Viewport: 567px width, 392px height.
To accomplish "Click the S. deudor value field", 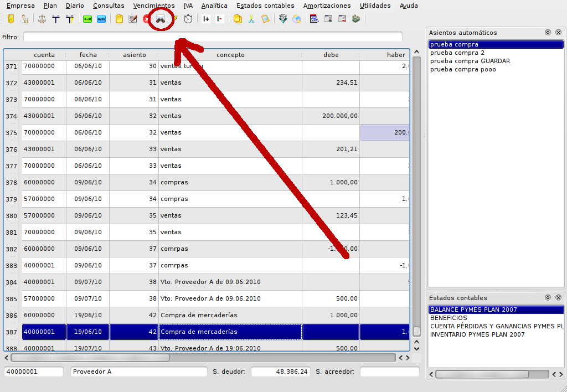I will tap(281, 372).
